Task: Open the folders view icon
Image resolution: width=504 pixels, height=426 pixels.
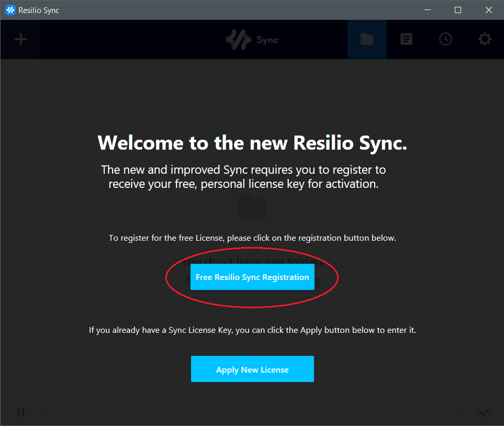Action: (367, 39)
